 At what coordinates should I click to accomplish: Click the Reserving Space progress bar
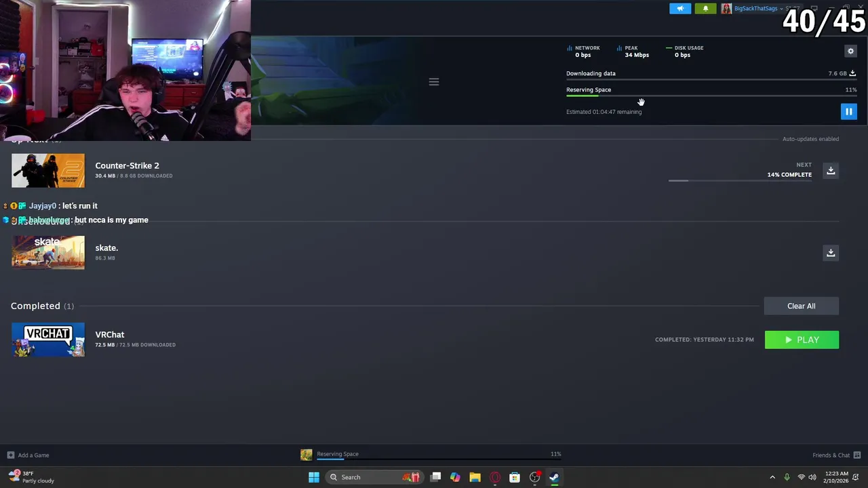[x=711, y=96]
